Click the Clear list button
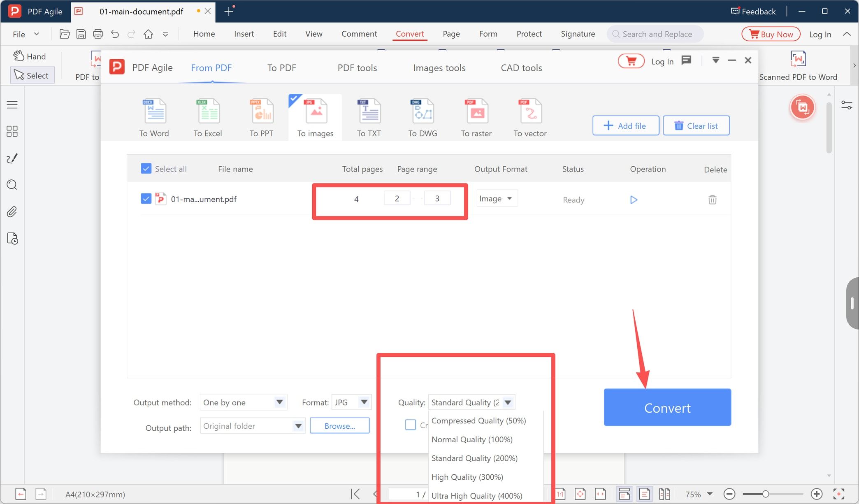 click(x=696, y=125)
